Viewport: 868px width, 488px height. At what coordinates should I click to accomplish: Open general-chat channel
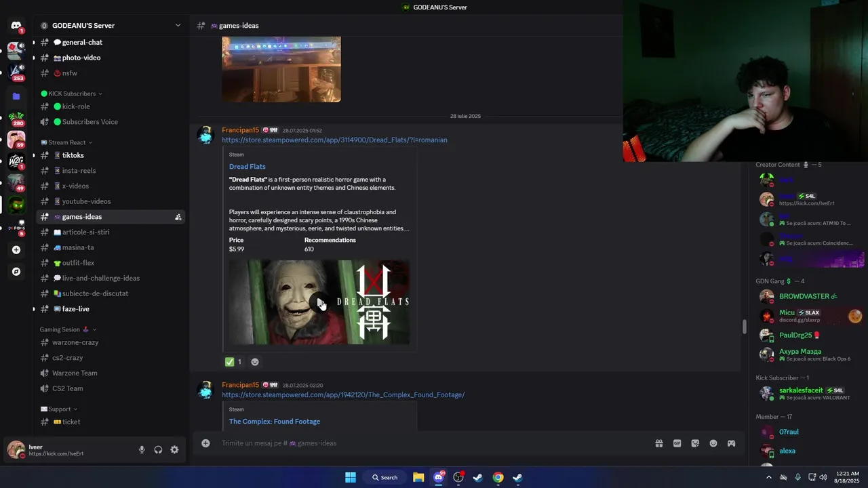click(111, 42)
